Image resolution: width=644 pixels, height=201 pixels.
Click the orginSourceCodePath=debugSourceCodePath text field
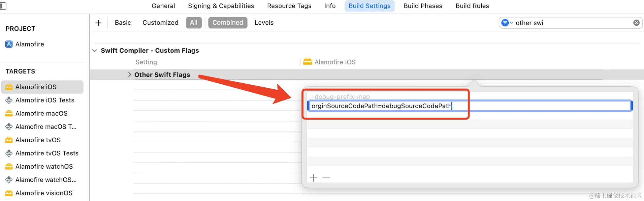(x=469, y=106)
